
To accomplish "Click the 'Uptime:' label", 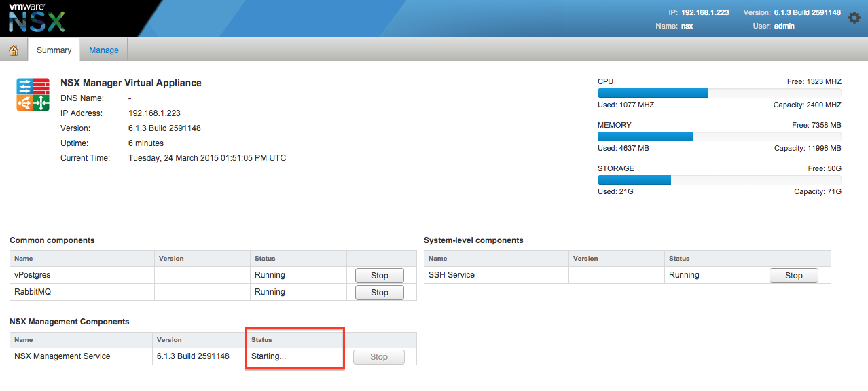I will 75,143.
